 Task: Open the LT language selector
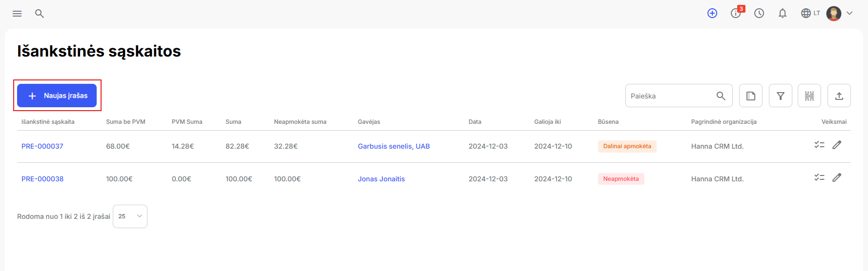click(810, 13)
